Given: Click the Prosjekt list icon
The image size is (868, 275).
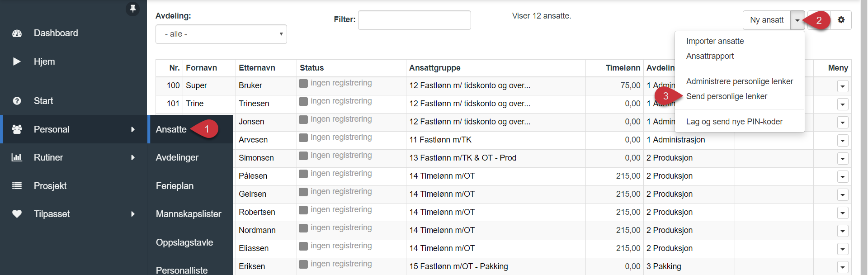Looking at the screenshot, I should [17, 185].
